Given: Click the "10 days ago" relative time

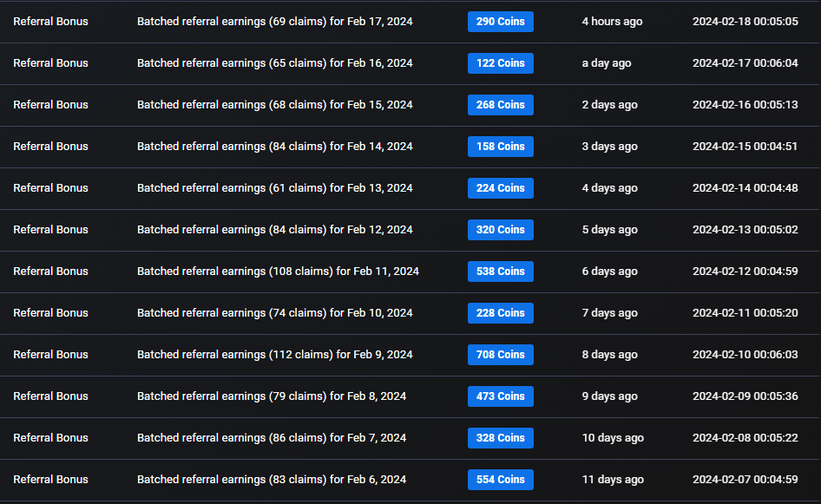Looking at the screenshot, I should click(613, 437).
